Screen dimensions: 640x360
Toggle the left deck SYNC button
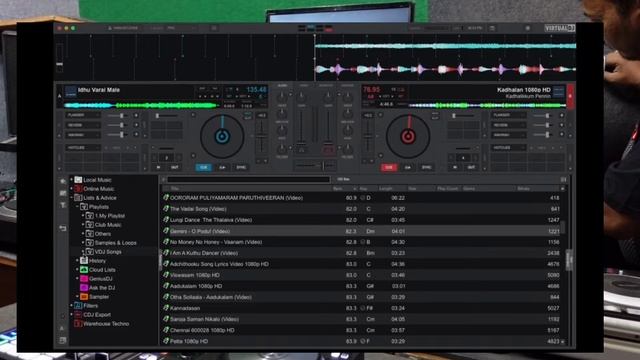click(x=241, y=167)
